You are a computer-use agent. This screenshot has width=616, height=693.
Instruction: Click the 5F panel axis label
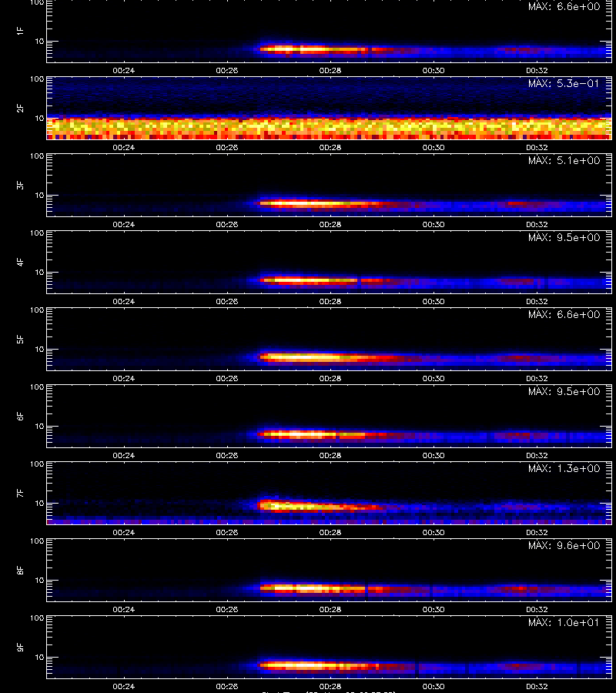pos(20,339)
